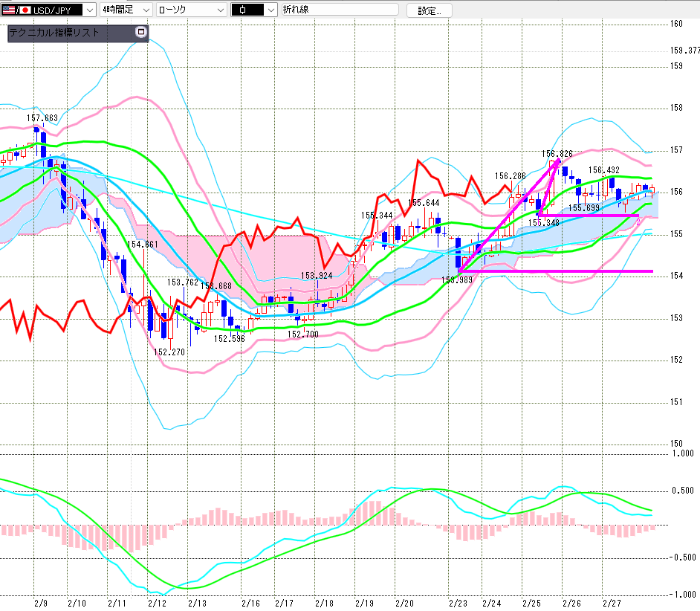This screenshot has width=700, height=611.
Task: Open the 4時間足 timeframe dropdown
Action: 146,10
